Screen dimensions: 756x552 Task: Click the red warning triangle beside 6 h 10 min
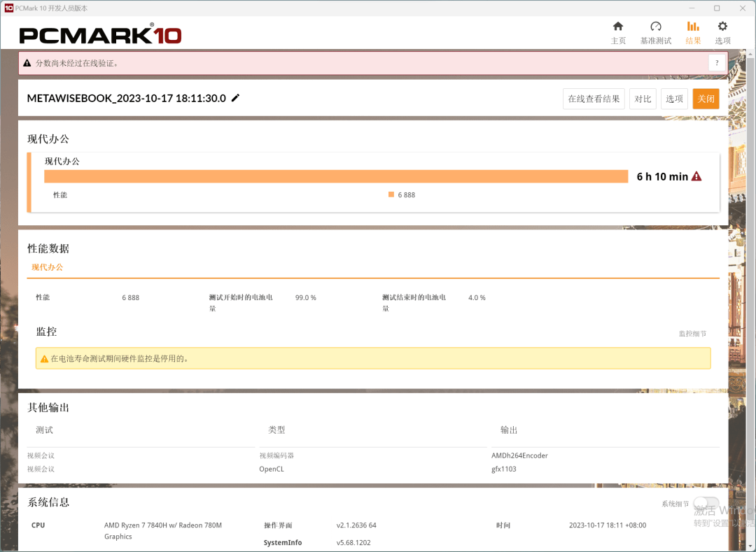click(696, 176)
